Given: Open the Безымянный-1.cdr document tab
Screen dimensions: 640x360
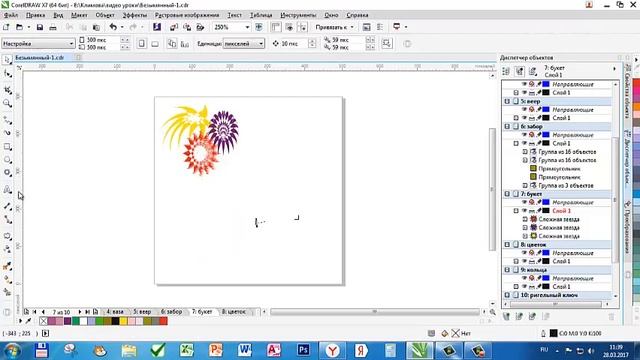Looking at the screenshot, I should pyautogui.click(x=40, y=58).
